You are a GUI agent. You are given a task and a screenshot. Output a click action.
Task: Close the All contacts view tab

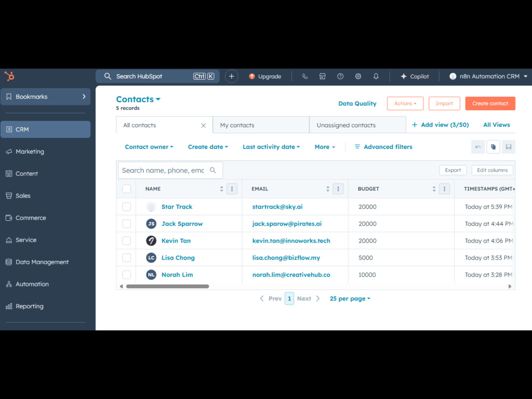(x=203, y=126)
